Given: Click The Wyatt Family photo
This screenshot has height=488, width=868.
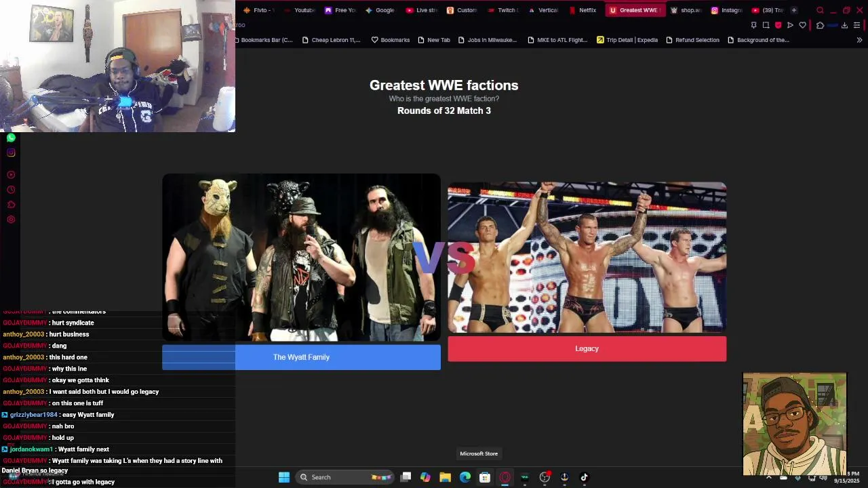Looking at the screenshot, I should [x=301, y=258].
